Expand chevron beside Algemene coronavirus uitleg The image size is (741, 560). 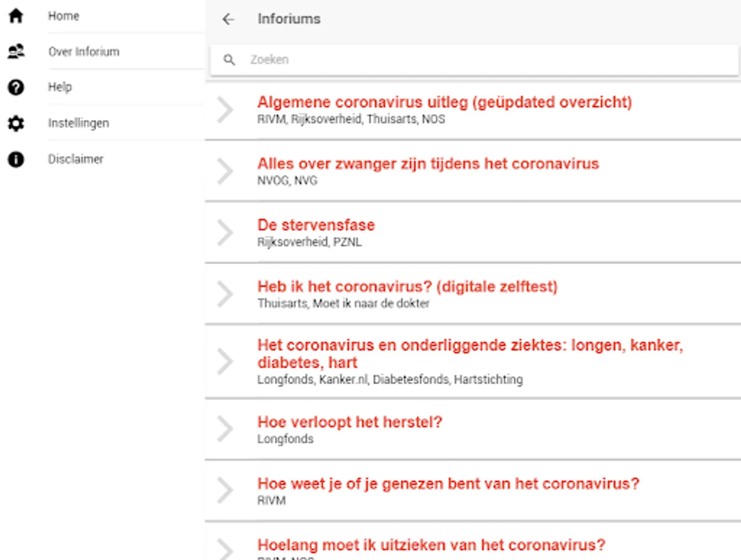[x=225, y=110]
